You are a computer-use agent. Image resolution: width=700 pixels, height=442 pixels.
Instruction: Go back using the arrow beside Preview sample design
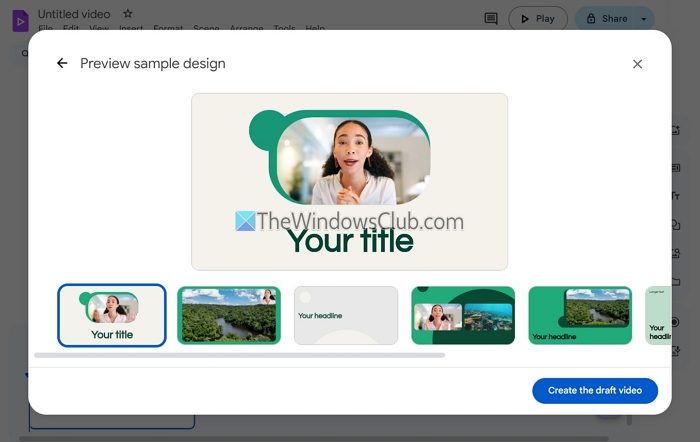point(62,63)
